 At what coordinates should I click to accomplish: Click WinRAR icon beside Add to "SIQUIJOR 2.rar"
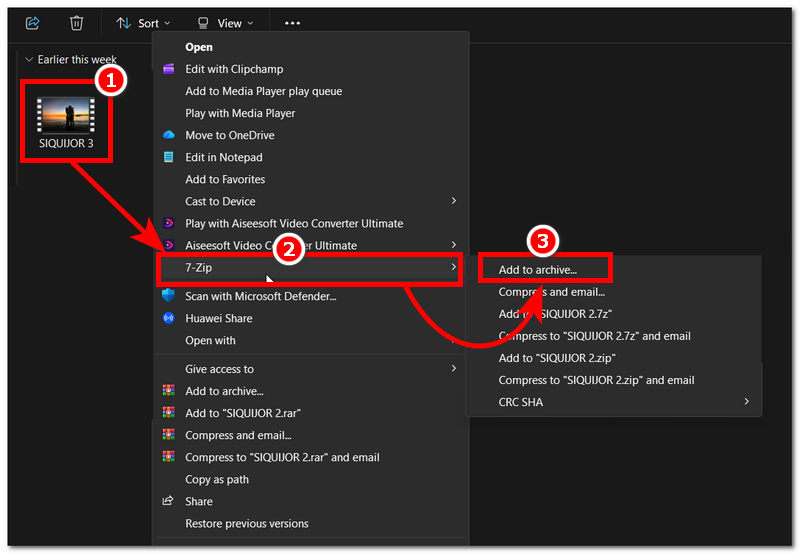(168, 413)
